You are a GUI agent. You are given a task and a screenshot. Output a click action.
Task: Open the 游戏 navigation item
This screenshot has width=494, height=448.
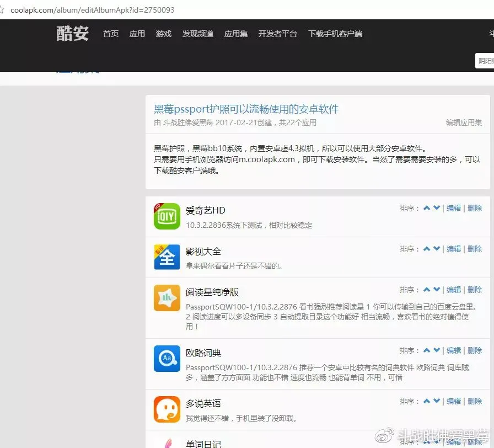click(164, 34)
